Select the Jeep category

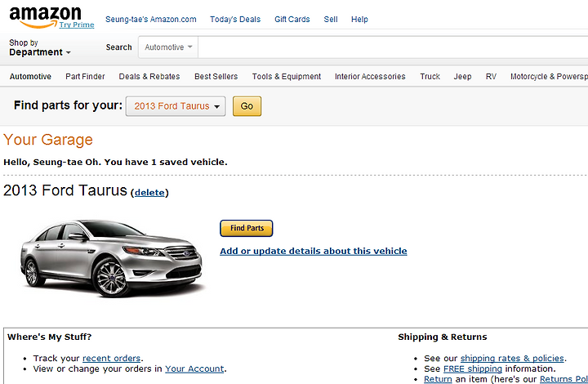click(462, 77)
